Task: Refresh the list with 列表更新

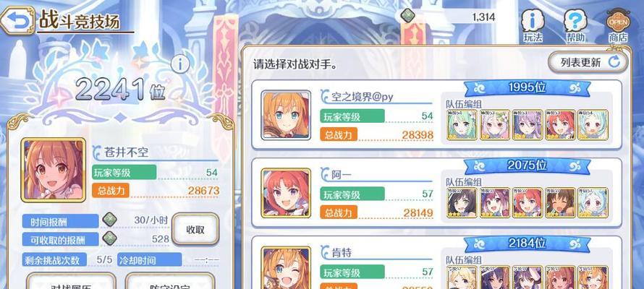Action: pos(588,62)
